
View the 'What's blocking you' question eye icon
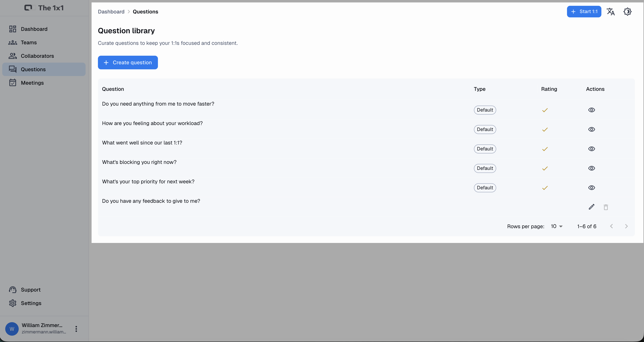[x=591, y=168]
